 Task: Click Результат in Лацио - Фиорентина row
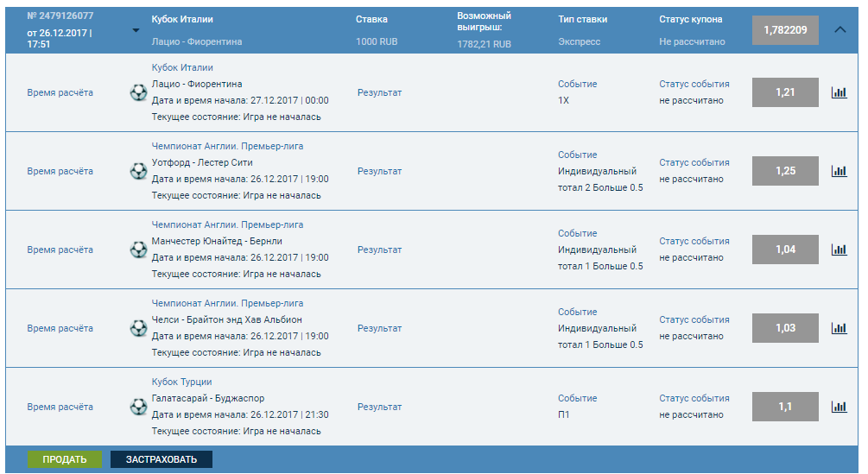(379, 92)
